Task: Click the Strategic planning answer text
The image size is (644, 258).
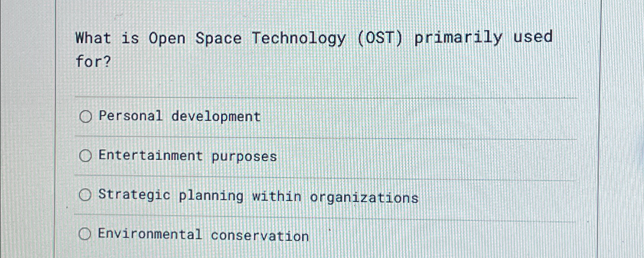Action: click(x=258, y=196)
